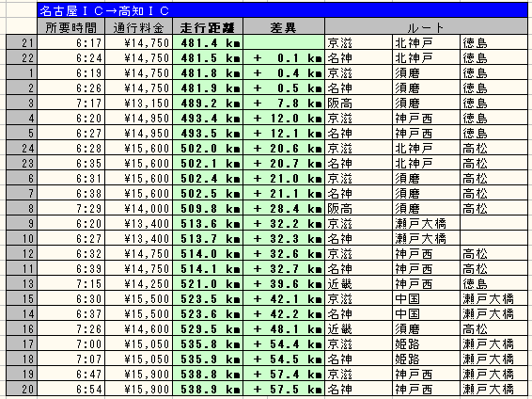532x399 pixels.
Task: Select the 538.9 km distance cell
Action: [x=208, y=389]
